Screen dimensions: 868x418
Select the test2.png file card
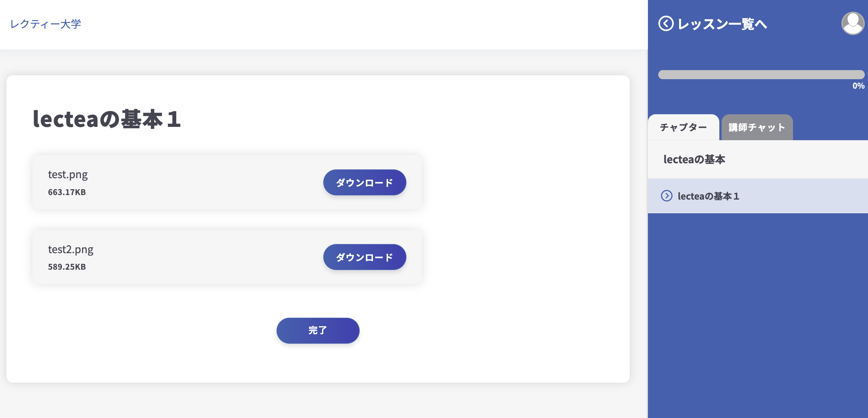(x=227, y=257)
